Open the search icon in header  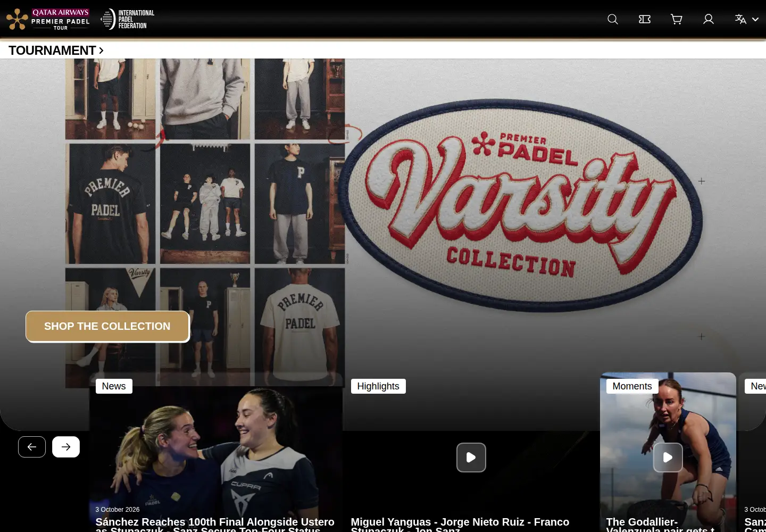(613, 19)
